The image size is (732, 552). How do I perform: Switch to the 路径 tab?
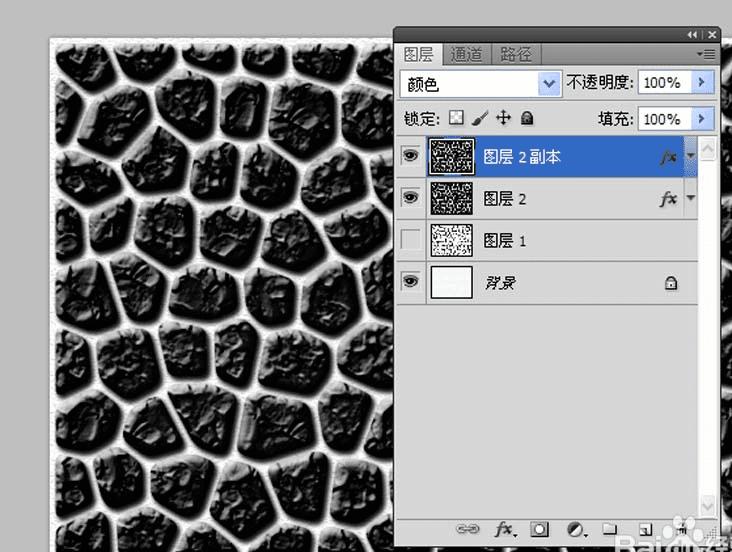(x=516, y=55)
